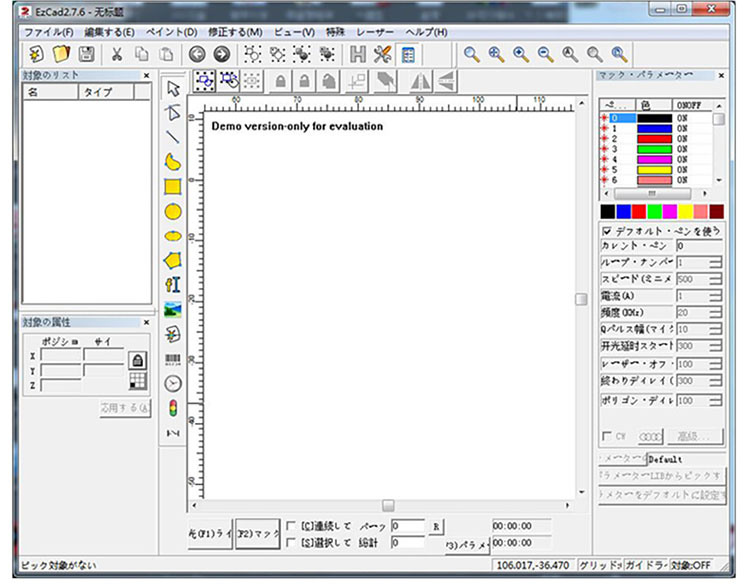Click the Undo left arrow icon
750x585 pixels.
coord(197,54)
